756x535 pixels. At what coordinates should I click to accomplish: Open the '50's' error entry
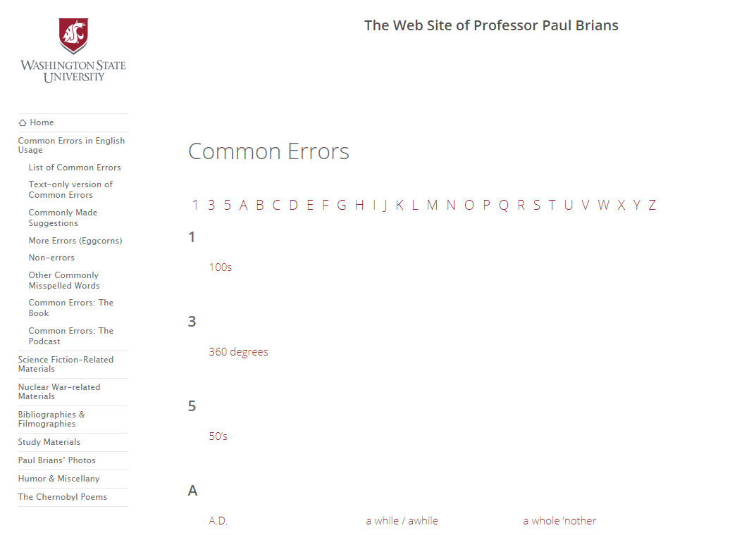(218, 436)
